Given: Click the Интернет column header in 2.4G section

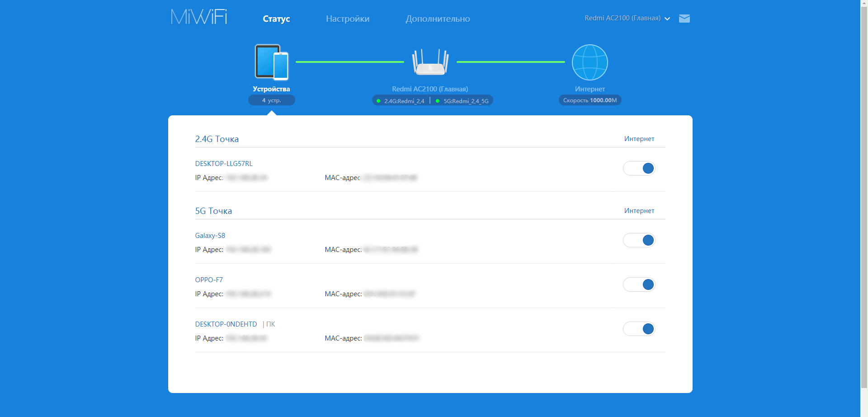Looking at the screenshot, I should 639,139.
